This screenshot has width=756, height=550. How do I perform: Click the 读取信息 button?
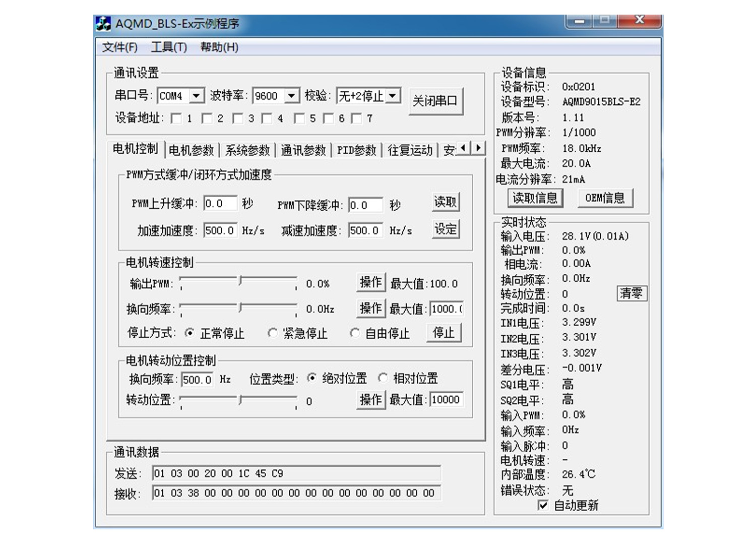point(535,198)
